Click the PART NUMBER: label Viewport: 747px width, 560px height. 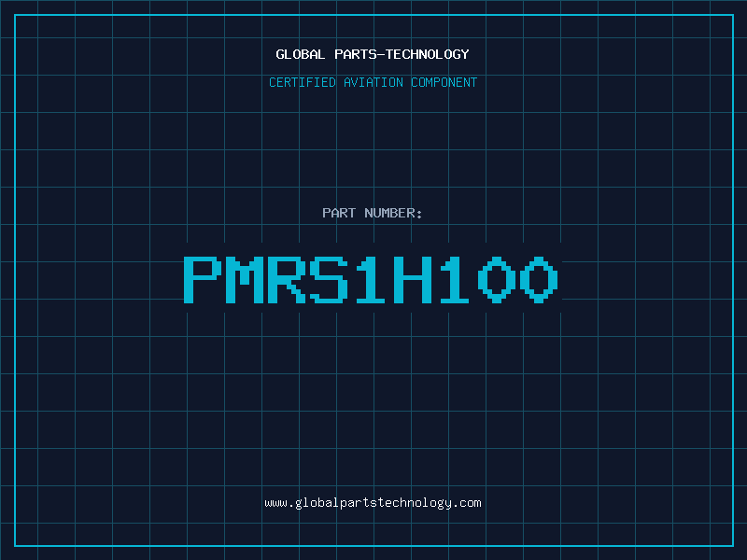pos(372,213)
